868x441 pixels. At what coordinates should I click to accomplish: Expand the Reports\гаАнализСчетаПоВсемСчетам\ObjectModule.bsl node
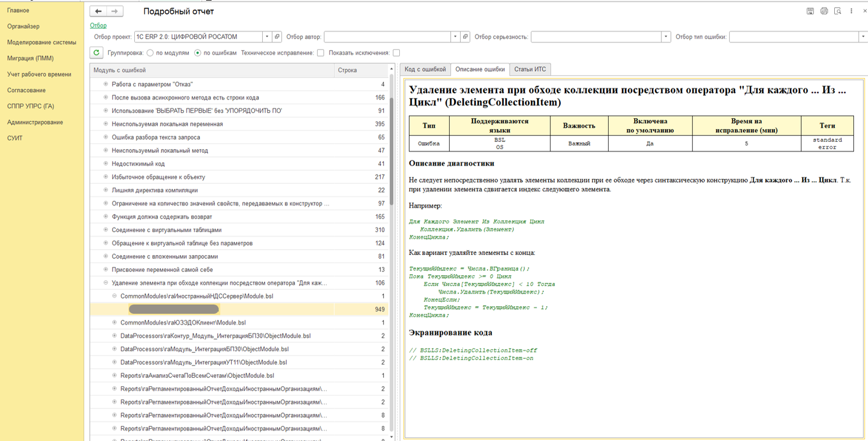point(114,375)
